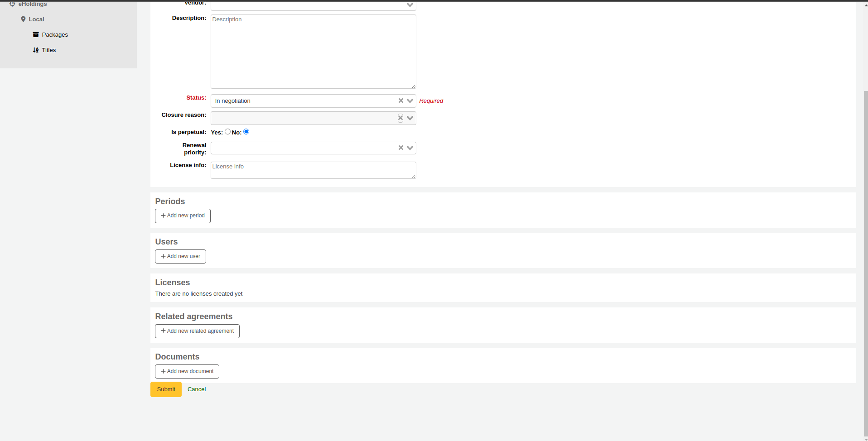Click the Local map pin icon
The width and height of the screenshot is (868, 441).
tap(23, 19)
